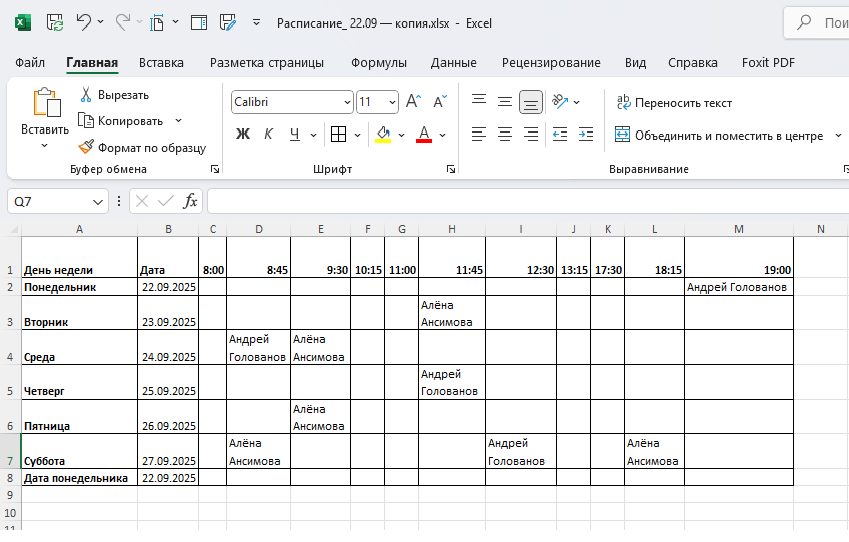The width and height of the screenshot is (849, 542).
Task: Increase font size with the larger A icon
Action: tap(413, 101)
